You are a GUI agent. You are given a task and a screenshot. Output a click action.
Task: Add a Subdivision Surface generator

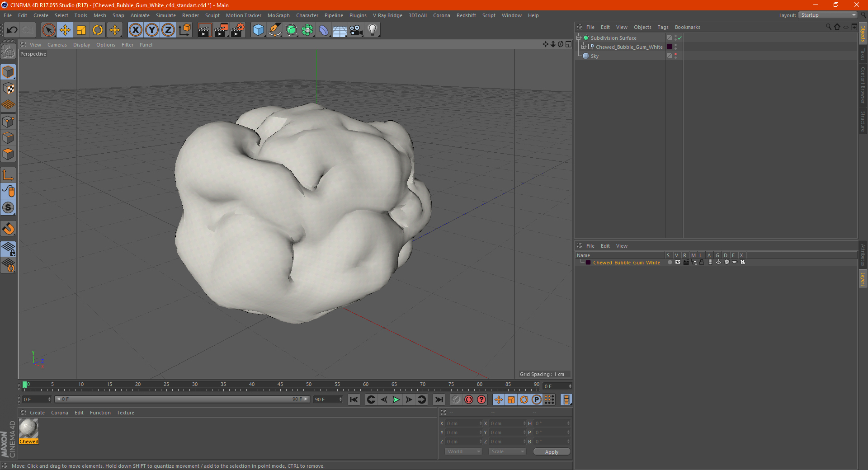[291, 30]
